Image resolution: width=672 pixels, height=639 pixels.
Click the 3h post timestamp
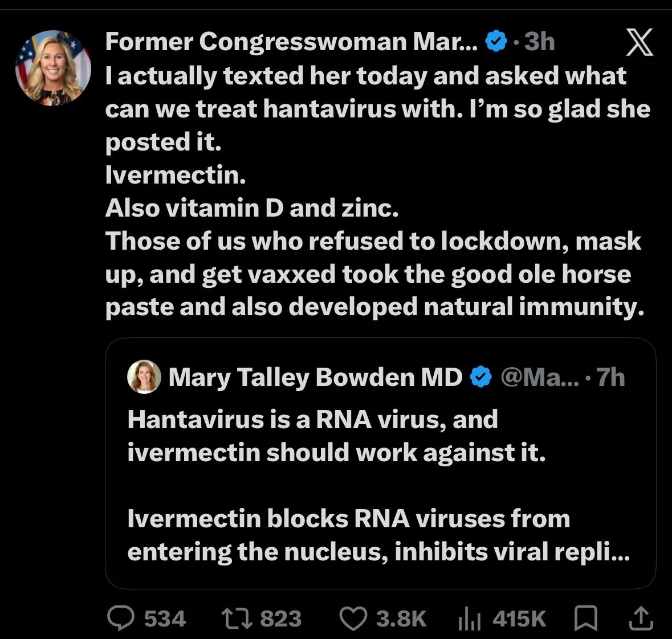(x=540, y=42)
